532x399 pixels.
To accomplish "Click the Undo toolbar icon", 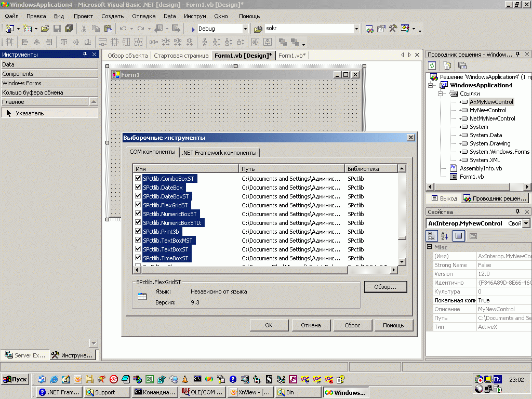I will [x=123, y=29].
